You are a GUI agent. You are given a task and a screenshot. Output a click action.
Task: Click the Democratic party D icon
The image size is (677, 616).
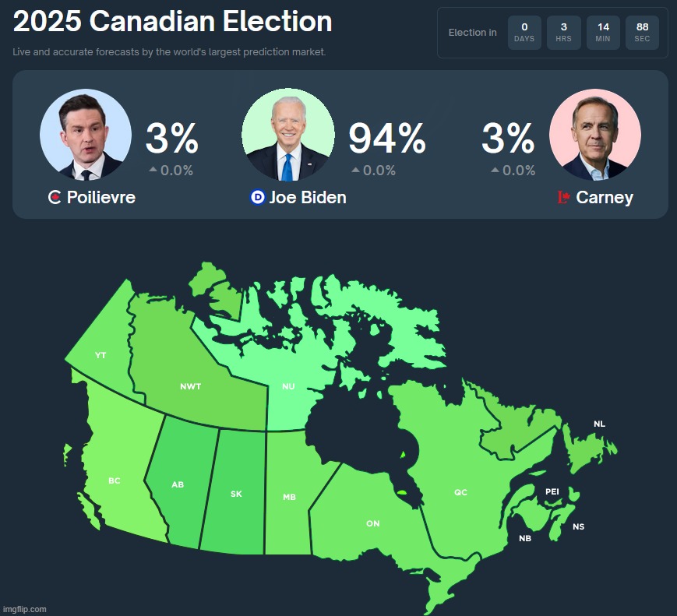coord(257,198)
